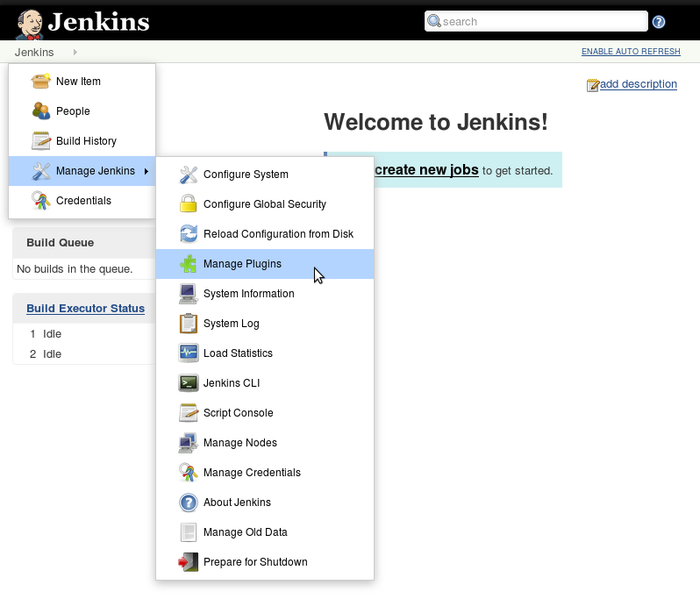700x599 pixels.
Task: Click the Welcome to Jenkins! heading
Action: point(436,122)
